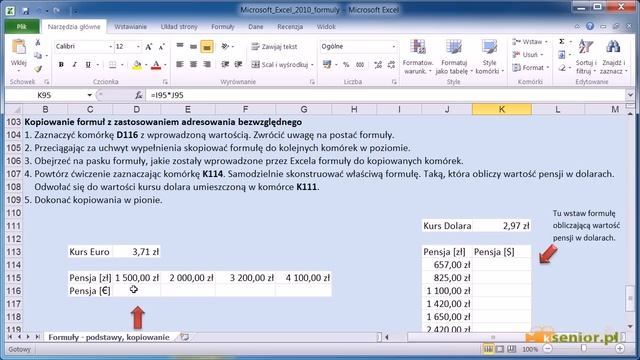Center cell text horizontally
This screenshot has width=640, height=360.
(193, 64)
